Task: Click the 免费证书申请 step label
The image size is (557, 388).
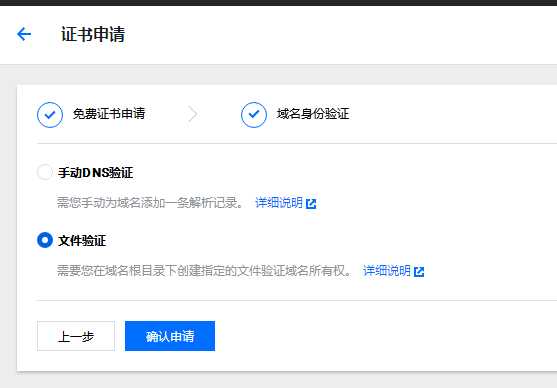Action: coord(109,114)
